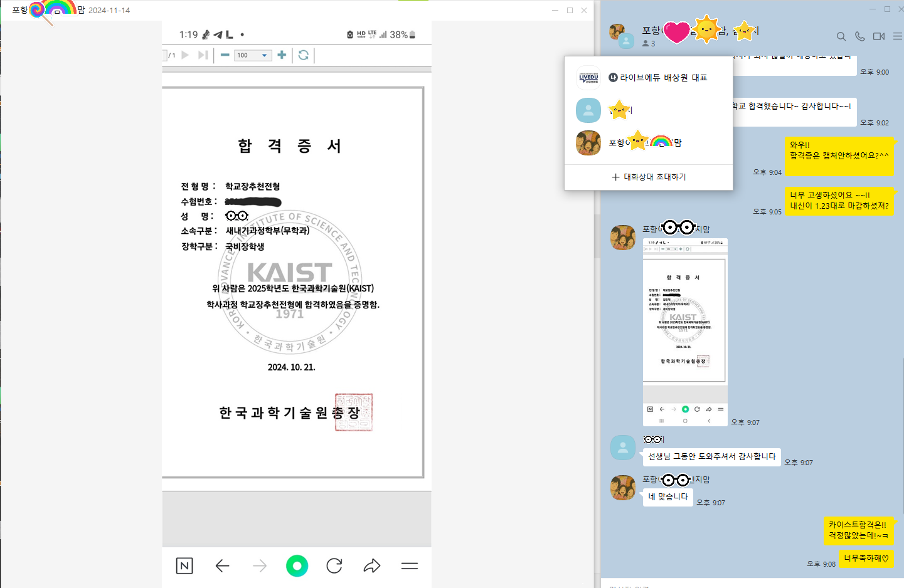Start a video call with camera icon
The image size is (904, 588).
coord(879,36)
